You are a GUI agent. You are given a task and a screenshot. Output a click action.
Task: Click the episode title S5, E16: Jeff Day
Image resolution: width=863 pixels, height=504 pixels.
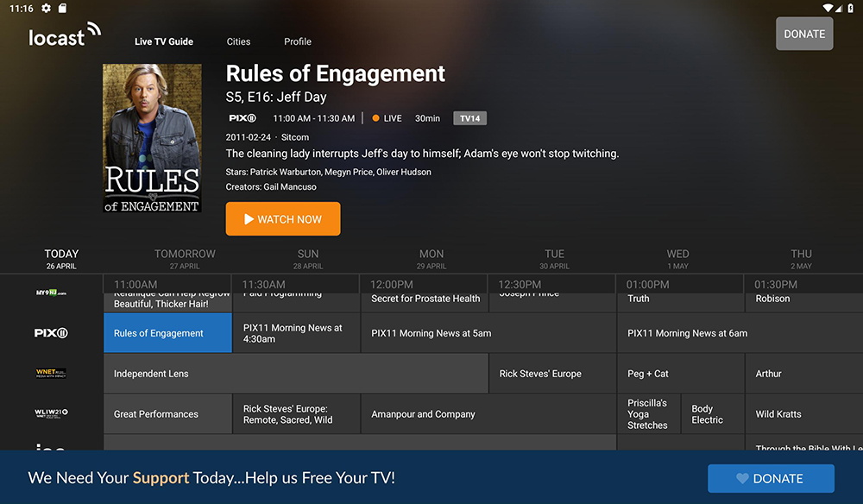coord(276,98)
